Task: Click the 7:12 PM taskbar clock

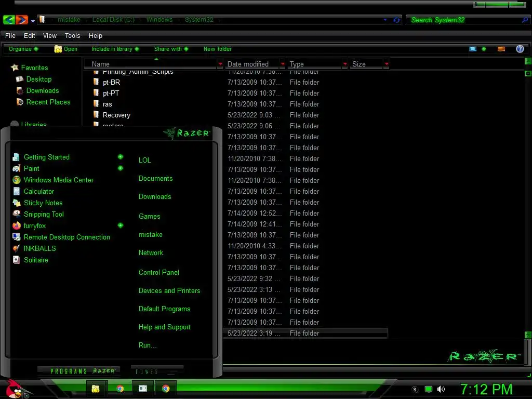Action: click(x=486, y=389)
